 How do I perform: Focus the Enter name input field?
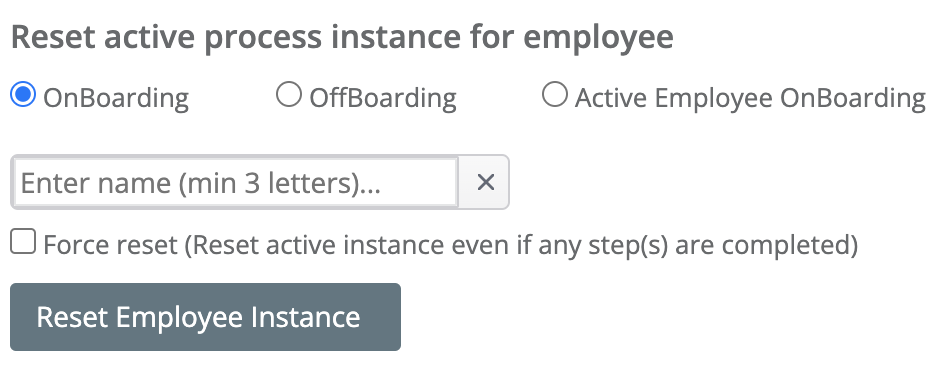(x=235, y=182)
